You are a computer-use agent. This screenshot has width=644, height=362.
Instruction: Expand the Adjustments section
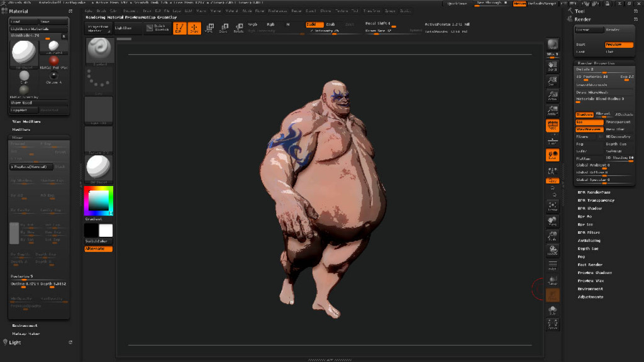tap(590, 297)
